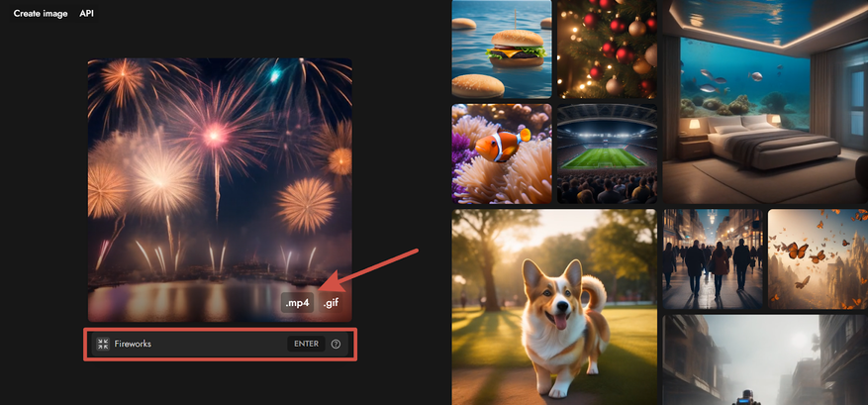Open the soccer stadium thumbnail
Viewport: 868px width, 405px height.
pyautogui.click(x=607, y=154)
